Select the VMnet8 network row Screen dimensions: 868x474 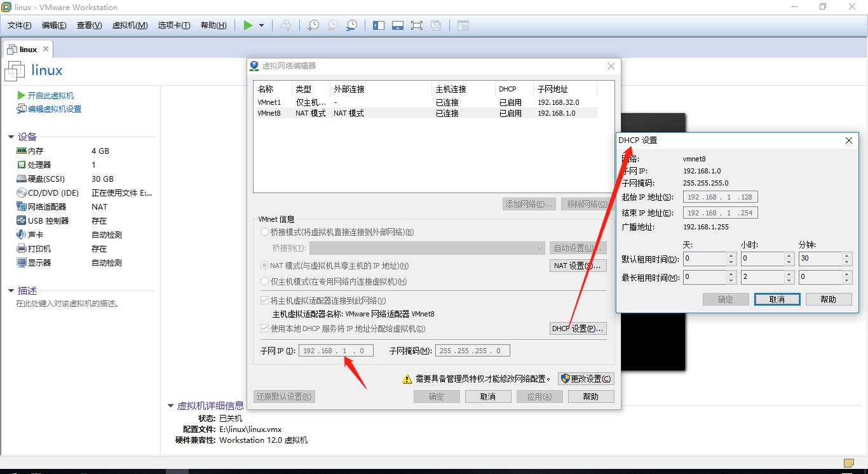(426, 113)
